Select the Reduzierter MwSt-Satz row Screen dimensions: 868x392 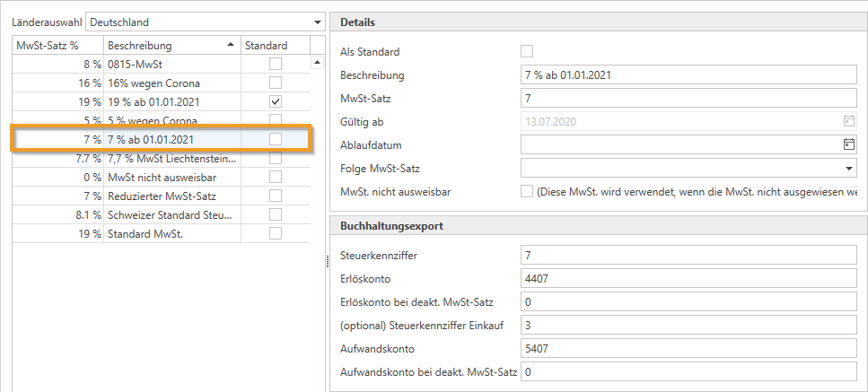click(171, 196)
